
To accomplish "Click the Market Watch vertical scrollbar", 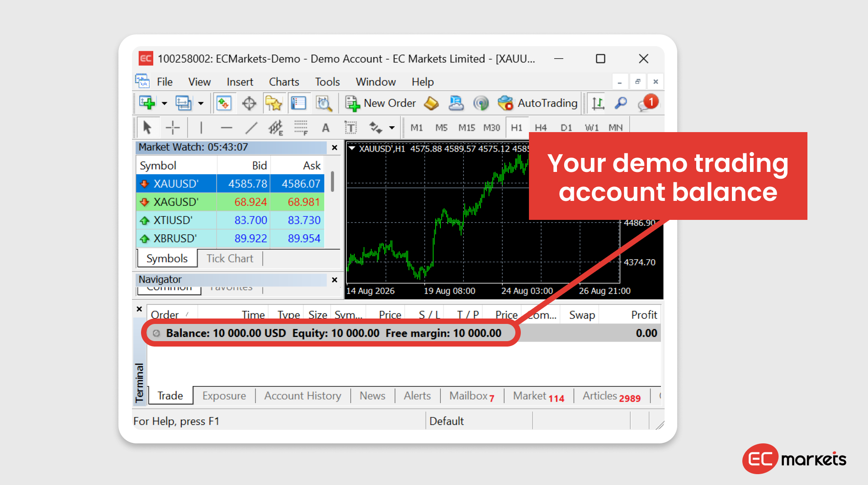I will (333, 181).
